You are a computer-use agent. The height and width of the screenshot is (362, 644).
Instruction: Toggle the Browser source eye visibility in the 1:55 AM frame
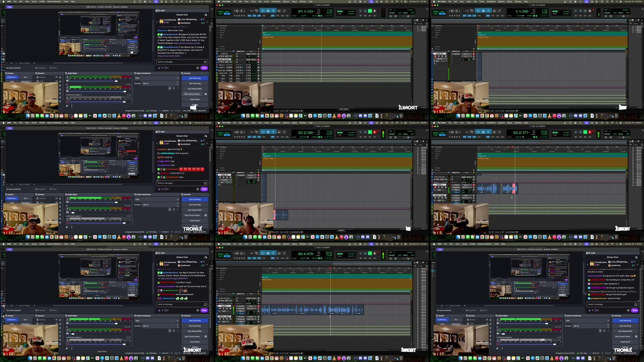(56, 77)
